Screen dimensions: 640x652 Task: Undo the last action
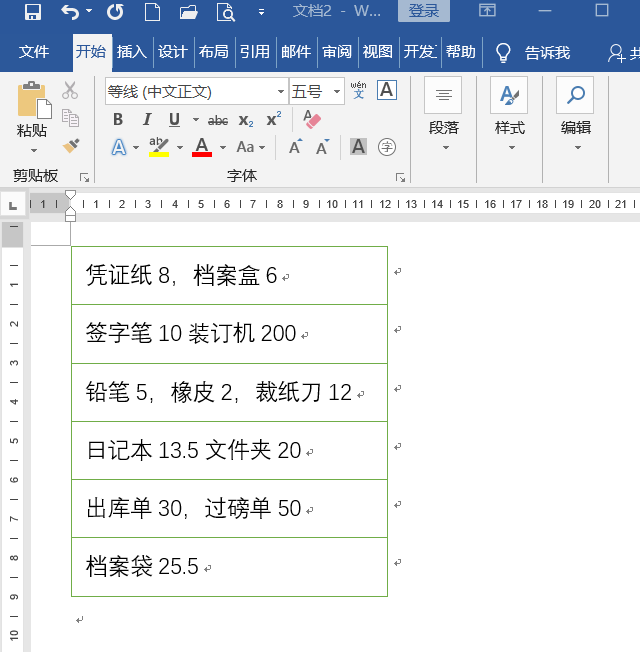(x=69, y=12)
